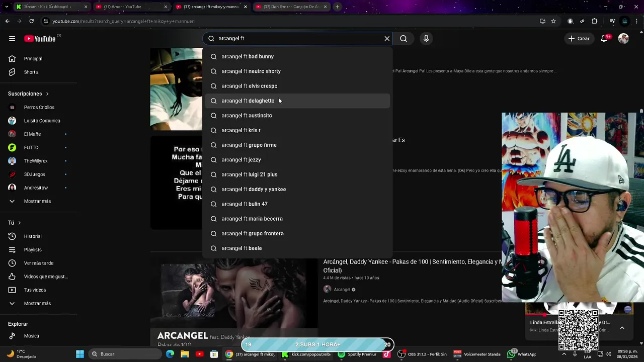
Task: Open the YouTube hamburger guide menu
Action: coord(12,39)
